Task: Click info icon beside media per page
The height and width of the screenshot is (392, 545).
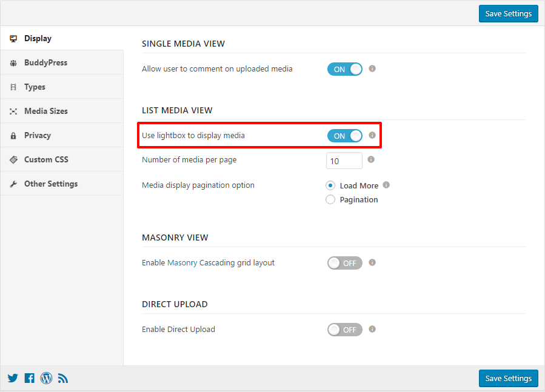Action: click(371, 160)
